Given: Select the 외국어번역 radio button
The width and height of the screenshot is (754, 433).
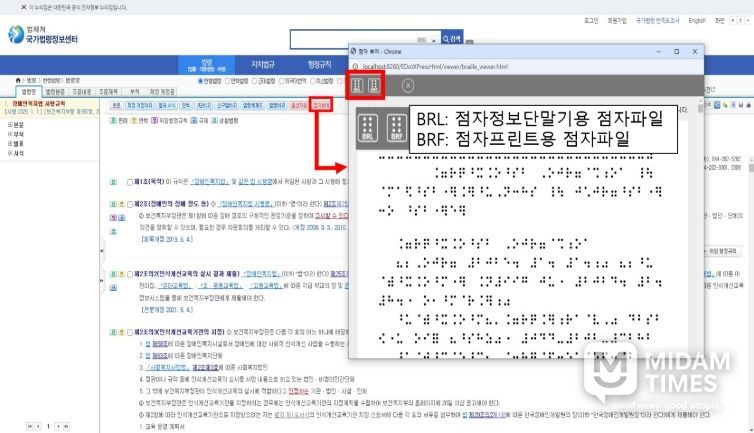Looking at the screenshot, I should (x=282, y=81).
